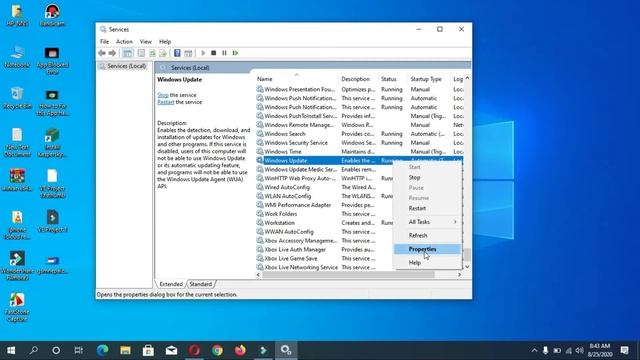This screenshot has width=640, height=360.
Task: Switch to the Standard tab
Action: [x=201, y=284]
